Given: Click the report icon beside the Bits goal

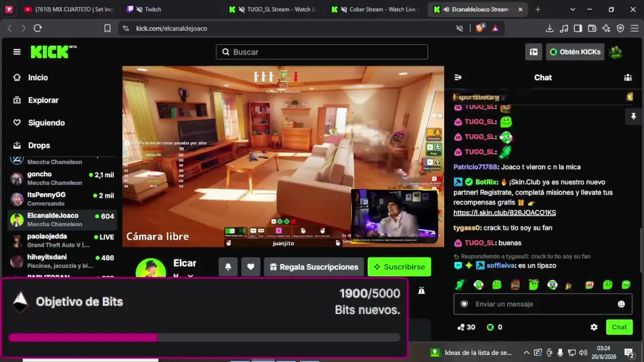Looking at the screenshot, I should pyautogui.click(x=422, y=291).
